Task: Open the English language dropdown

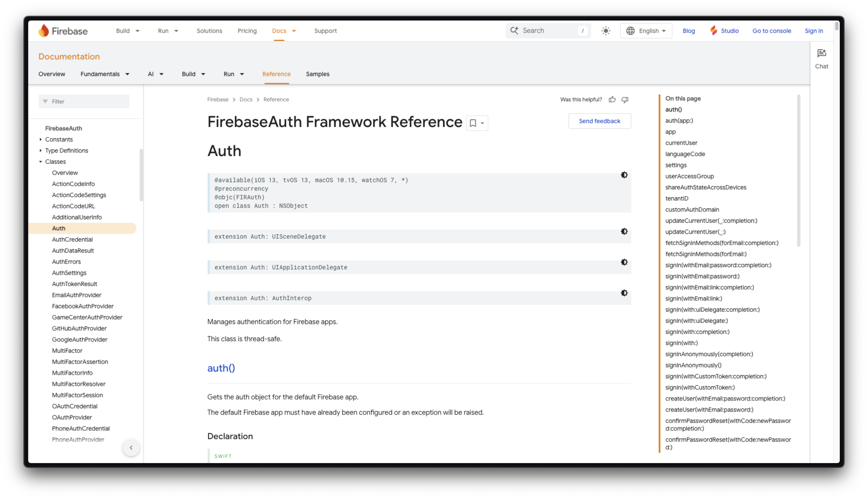Action: coord(646,31)
